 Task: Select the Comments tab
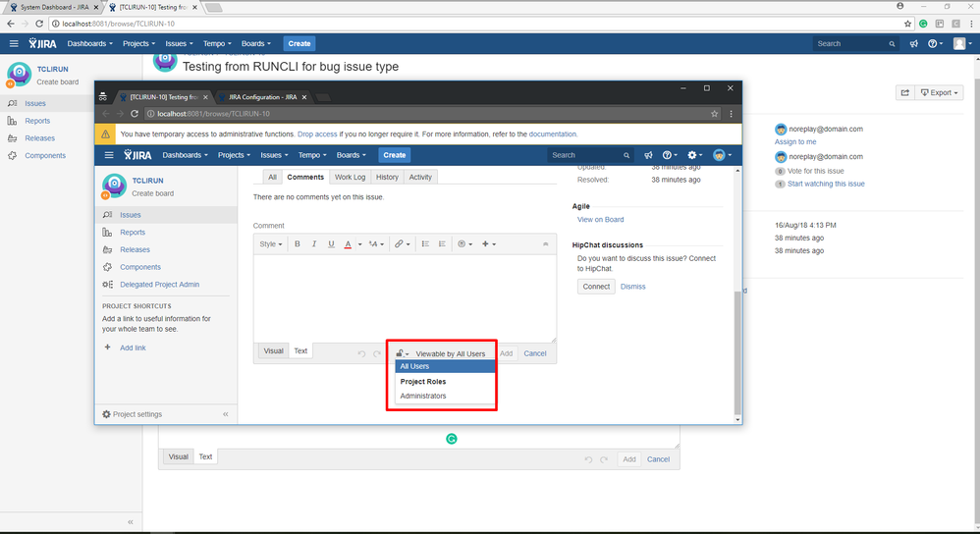point(305,178)
